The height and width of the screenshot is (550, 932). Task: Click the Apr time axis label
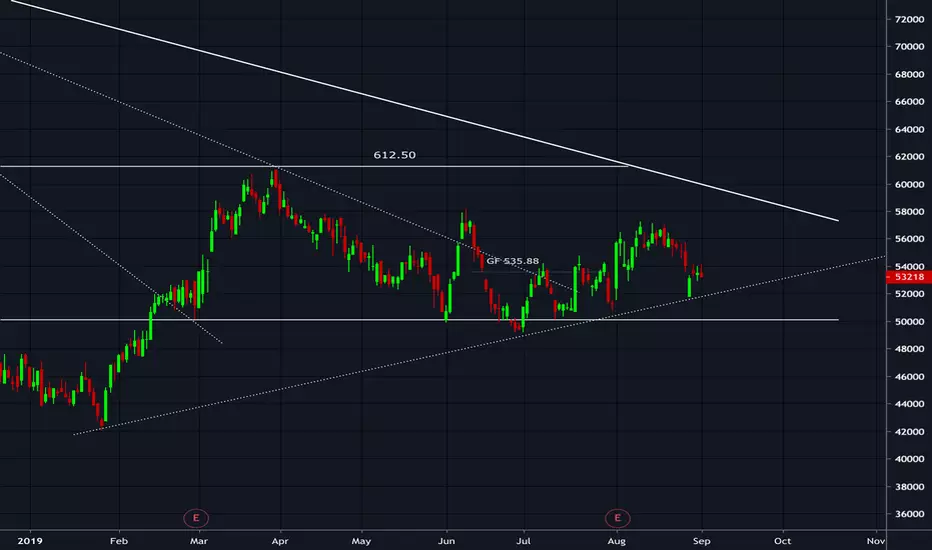point(280,541)
